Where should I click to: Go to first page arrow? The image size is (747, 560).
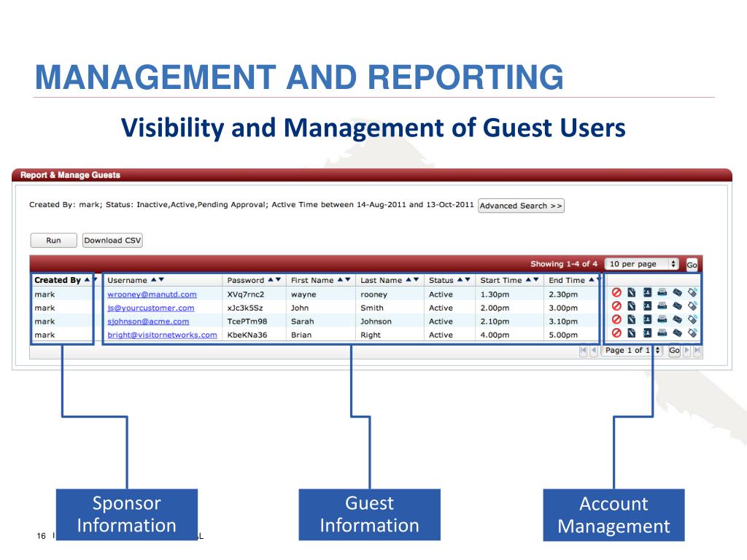click(x=584, y=351)
